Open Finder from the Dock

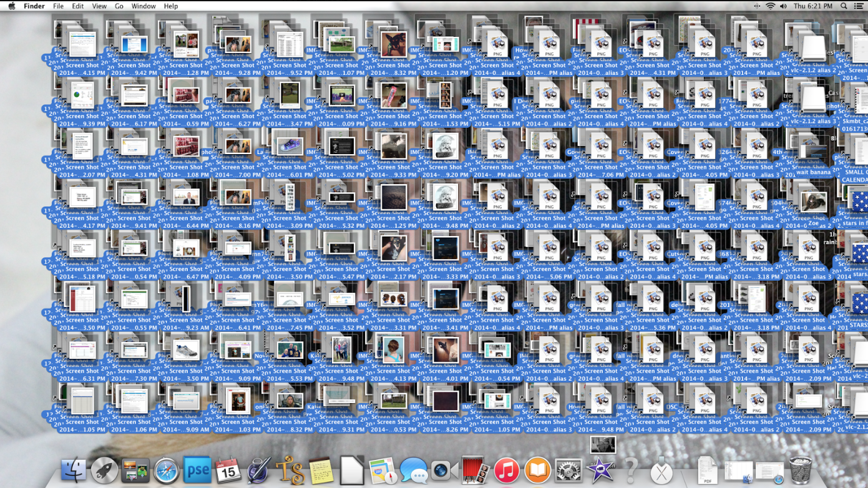point(74,471)
